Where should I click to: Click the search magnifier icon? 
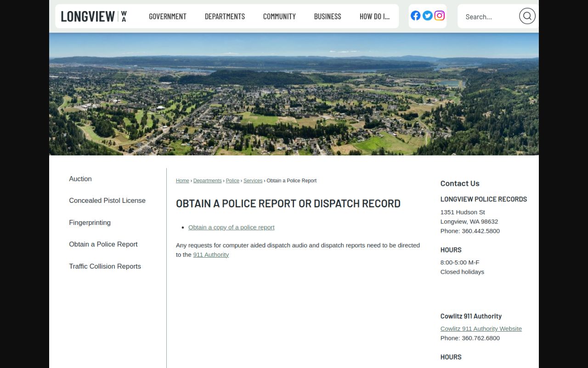pyautogui.click(x=527, y=16)
